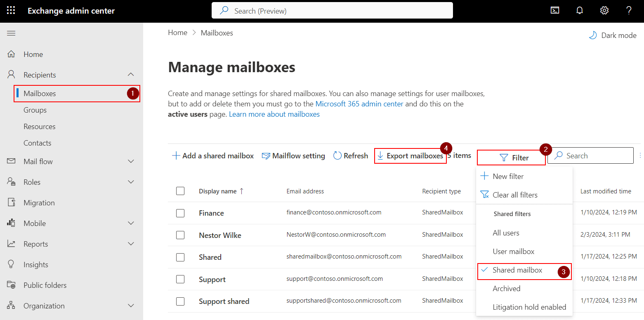This screenshot has height=320, width=644.
Task: Open the app launcher waffle icon
Action: (x=11, y=11)
